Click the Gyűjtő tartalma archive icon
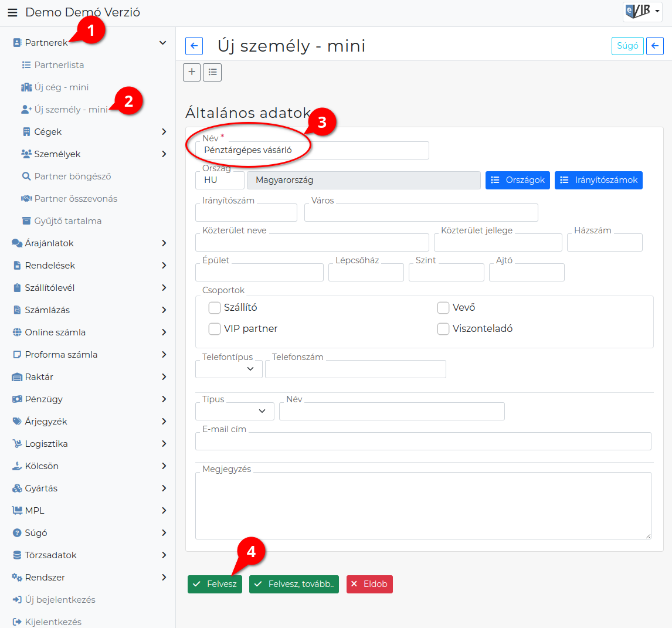The image size is (672, 628). (26, 220)
